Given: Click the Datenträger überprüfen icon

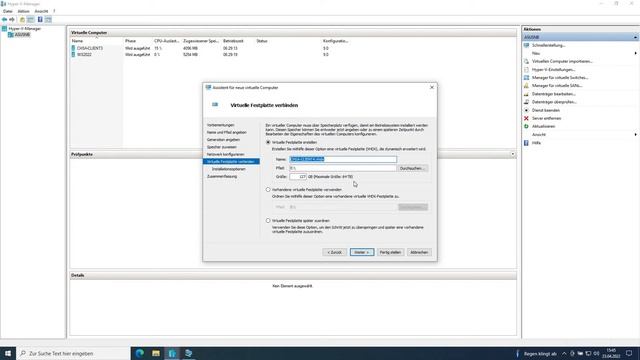Looking at the screenshot, I should click(527, 102).
